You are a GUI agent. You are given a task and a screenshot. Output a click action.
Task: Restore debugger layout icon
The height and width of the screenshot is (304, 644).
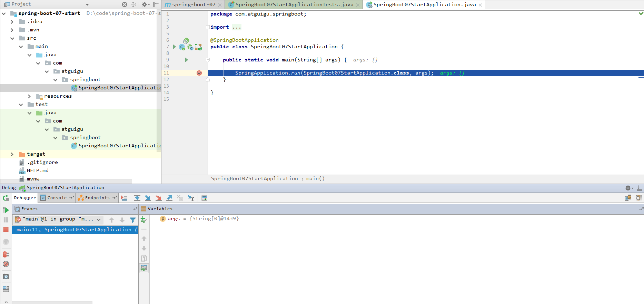(6, 289)
